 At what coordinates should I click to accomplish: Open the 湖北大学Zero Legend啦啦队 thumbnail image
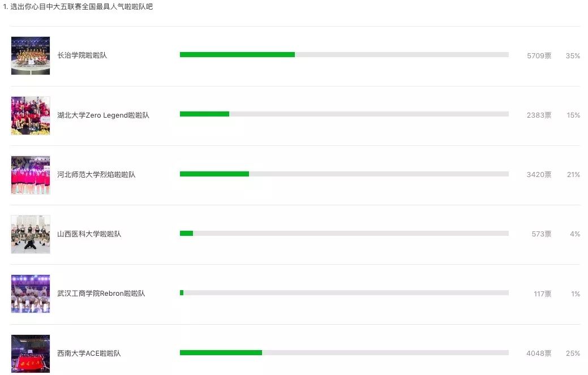point(31,115)
